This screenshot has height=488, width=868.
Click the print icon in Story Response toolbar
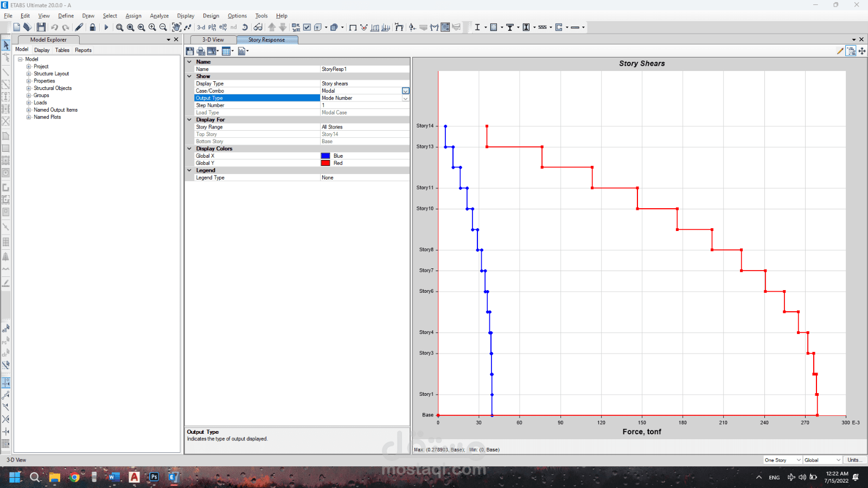(201, 51)
